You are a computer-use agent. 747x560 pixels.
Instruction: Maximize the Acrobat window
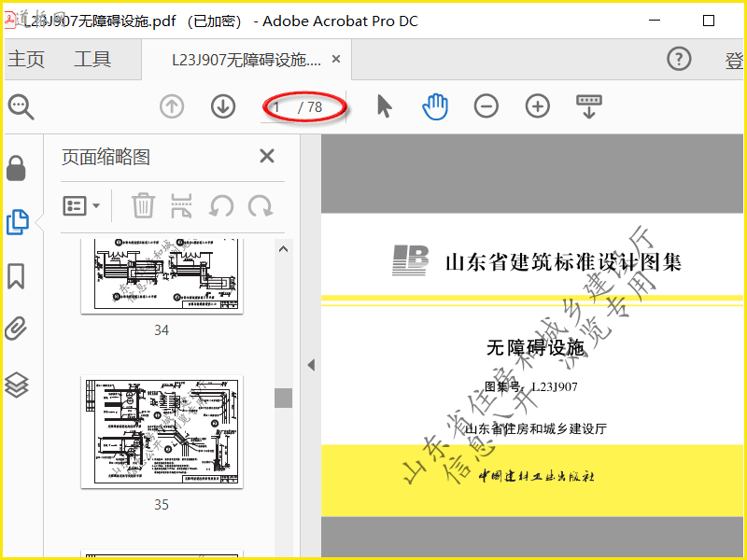(709, 21)
